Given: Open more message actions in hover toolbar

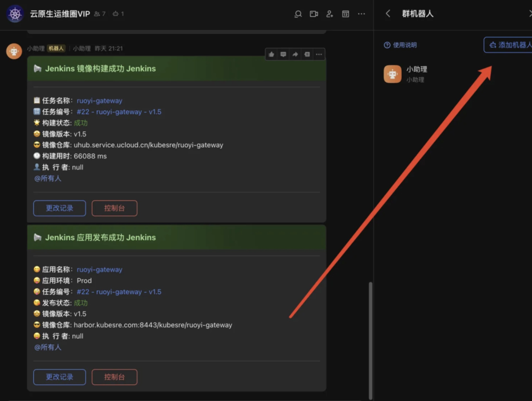Looking at the screenshot, I should 319,54.
